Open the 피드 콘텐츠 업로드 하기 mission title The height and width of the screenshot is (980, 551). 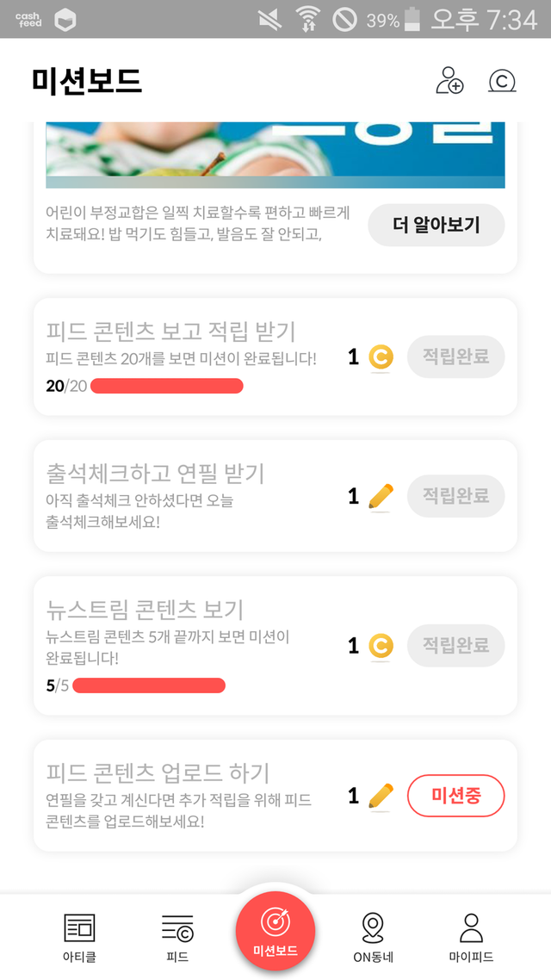158,772
